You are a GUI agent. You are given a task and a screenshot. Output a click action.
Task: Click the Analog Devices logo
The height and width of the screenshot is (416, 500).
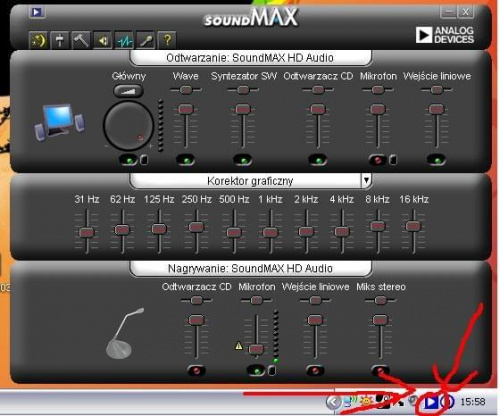tap(445, 35)
